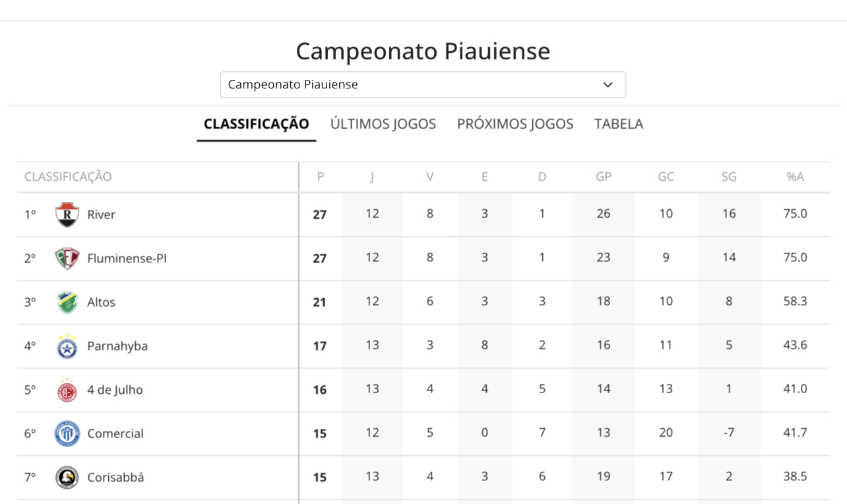This screenshot has height=504, width=847.
Task: Click the CLASSIFICAÇÃO tab
Action: (257, 124)
